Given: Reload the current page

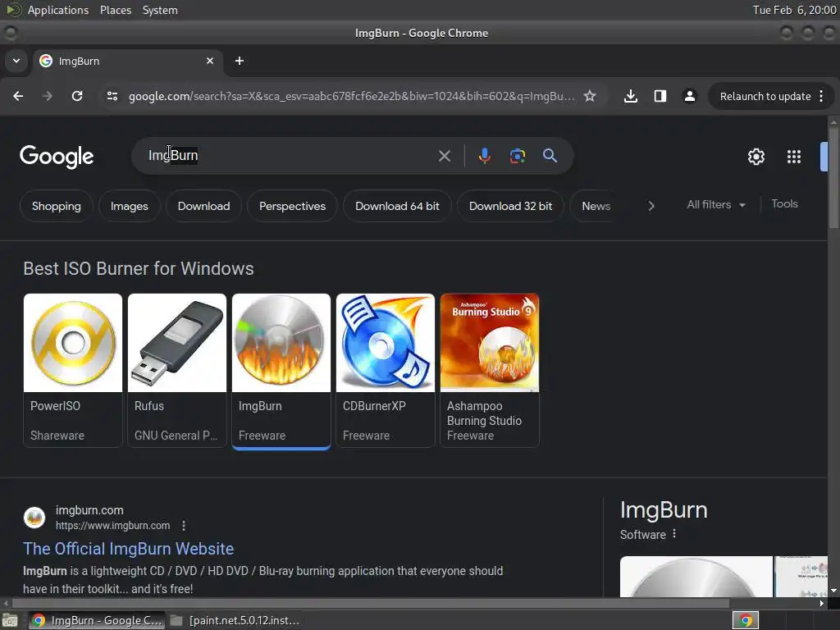Looking at the screenshot, I should 77,96.
